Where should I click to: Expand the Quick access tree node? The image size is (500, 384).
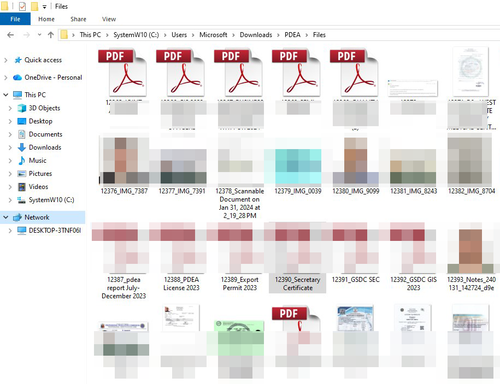pyautogui.click(x=5, y=60)
